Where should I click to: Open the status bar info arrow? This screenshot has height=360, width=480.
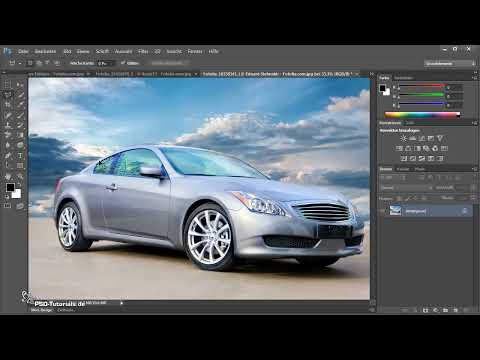[121, 303]
